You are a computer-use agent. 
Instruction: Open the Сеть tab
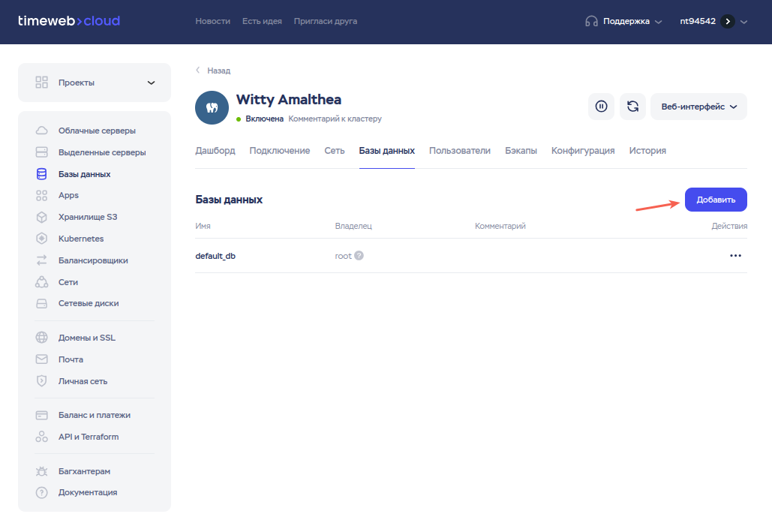(335, 151)
